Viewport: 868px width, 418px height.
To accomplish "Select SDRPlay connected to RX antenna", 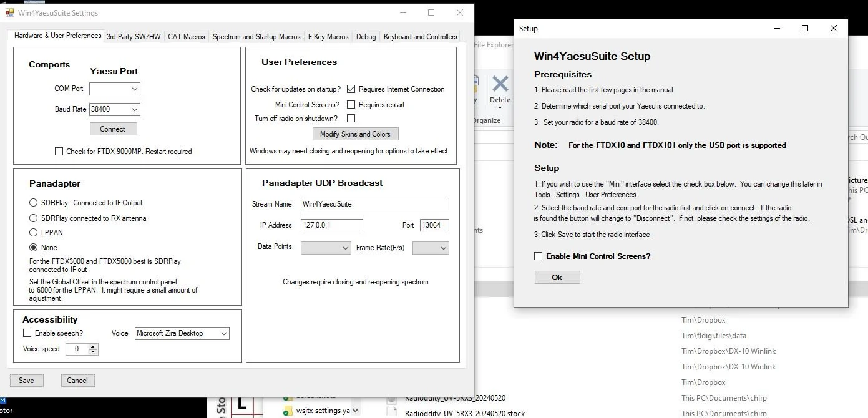I will 34,218.
